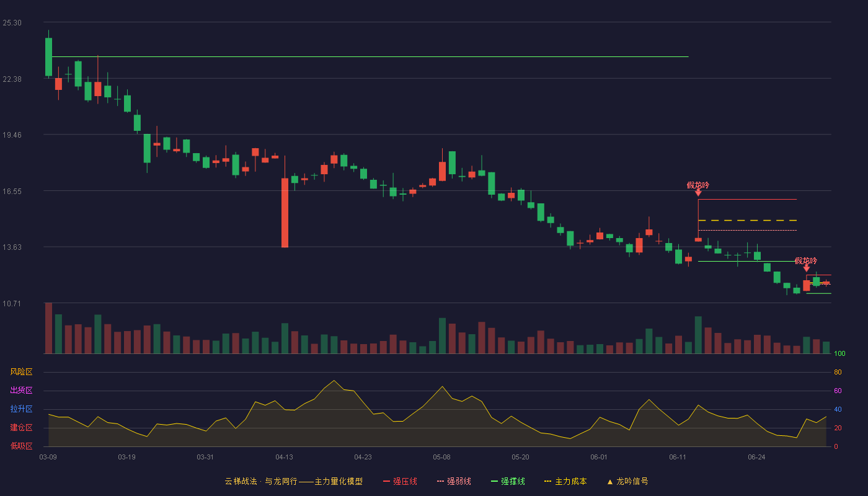Click the 04-23 date label
The image size is (868, 496).
[x=363, y=457]
